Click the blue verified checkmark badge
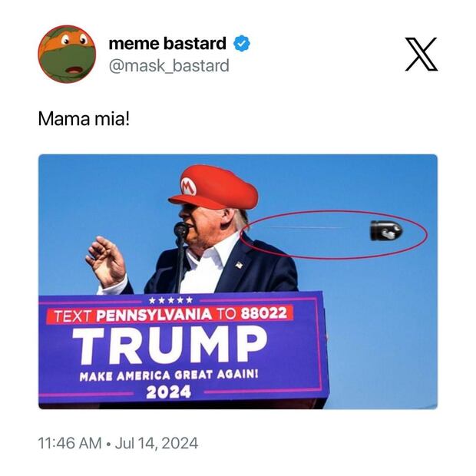The image size is (476, 476). 242,44
